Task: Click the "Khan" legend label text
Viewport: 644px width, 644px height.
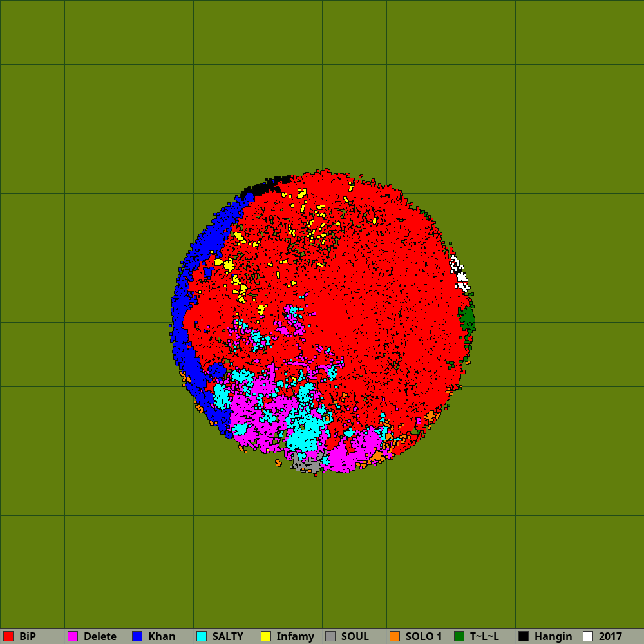Action: tap(162, 636)
